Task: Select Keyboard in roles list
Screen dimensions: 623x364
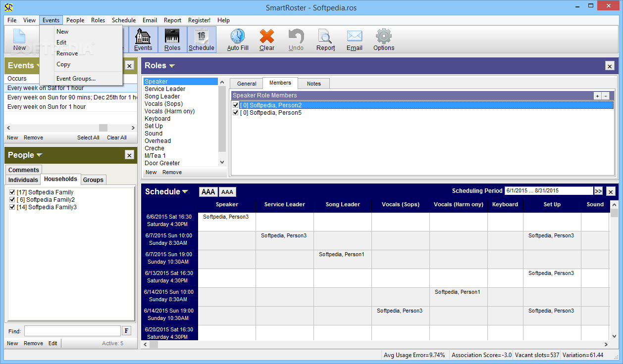Action: click(x=157, y=119)
